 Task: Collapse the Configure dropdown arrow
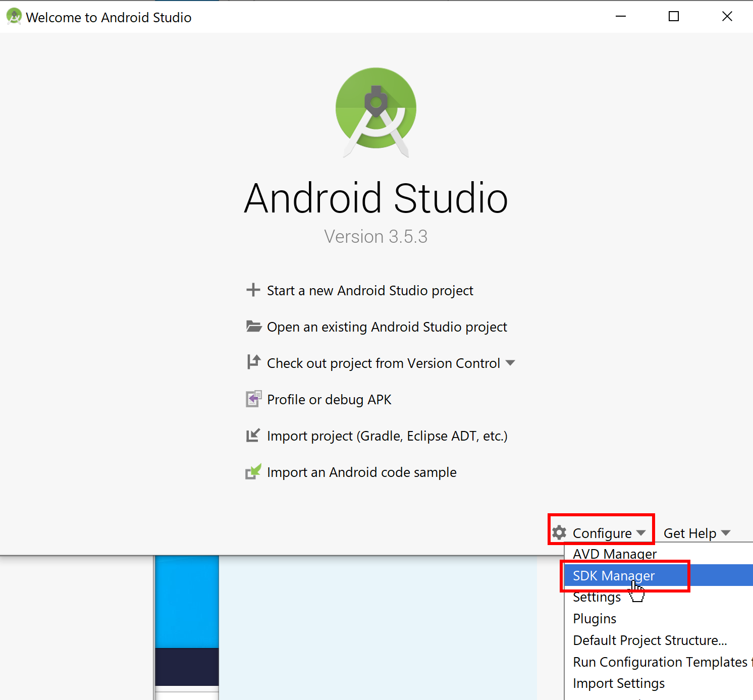point(641,533)
